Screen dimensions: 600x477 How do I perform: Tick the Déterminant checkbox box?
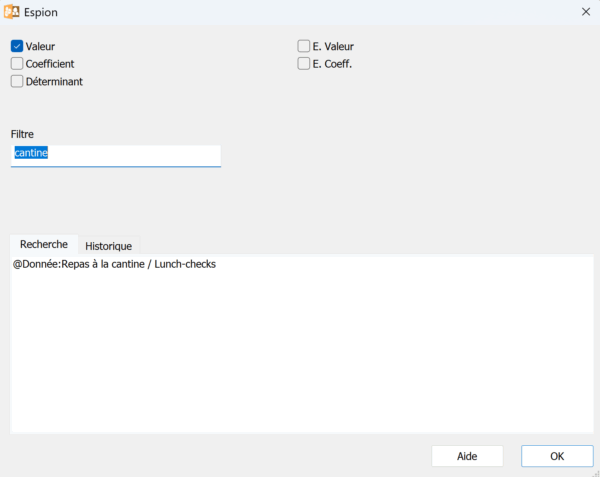[17, 82]
